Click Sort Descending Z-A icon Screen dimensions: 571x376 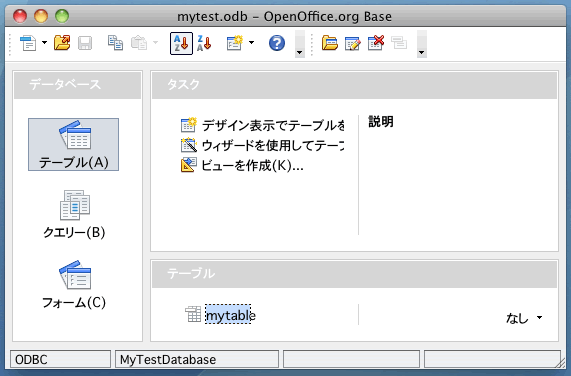204,43
